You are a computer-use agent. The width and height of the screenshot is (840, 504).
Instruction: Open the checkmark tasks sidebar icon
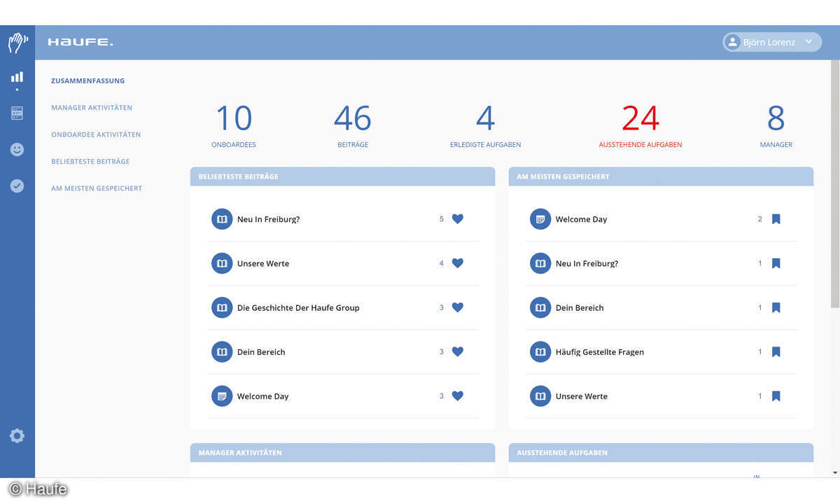[x=17, y=185]
